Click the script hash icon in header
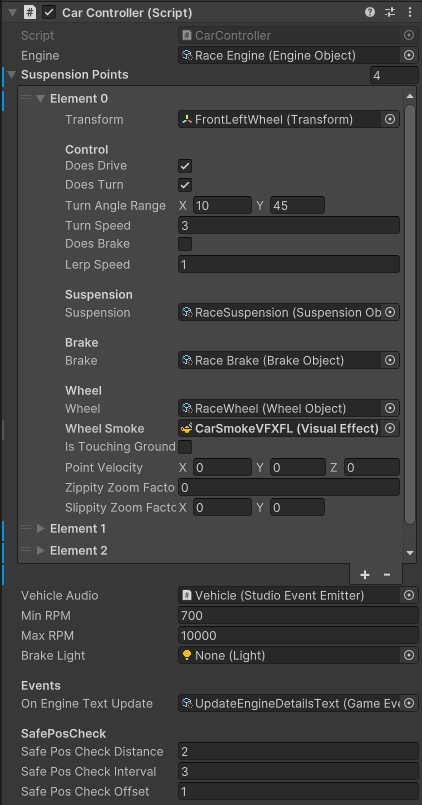This screenshot has height=805, width=422. (x=29, y=12)
